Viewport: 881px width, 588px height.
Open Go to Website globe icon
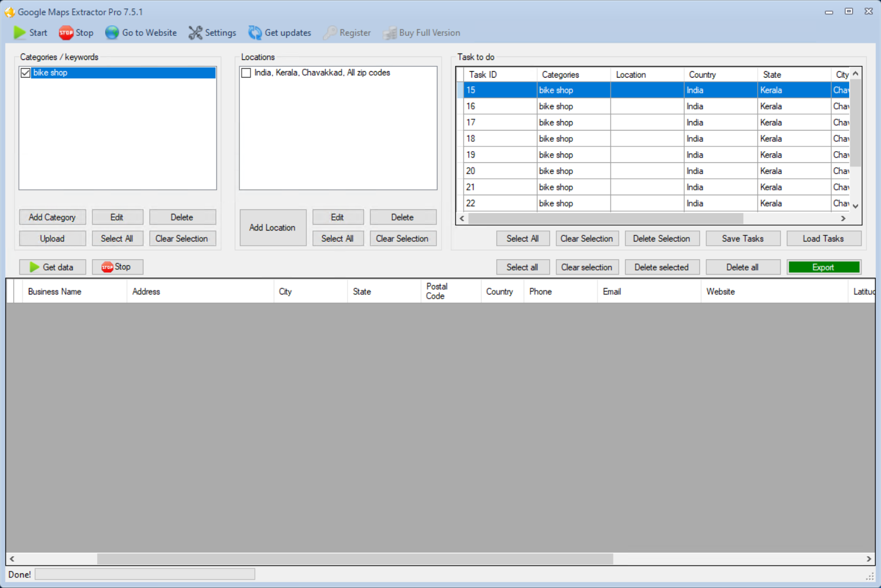tap(112, 33)
